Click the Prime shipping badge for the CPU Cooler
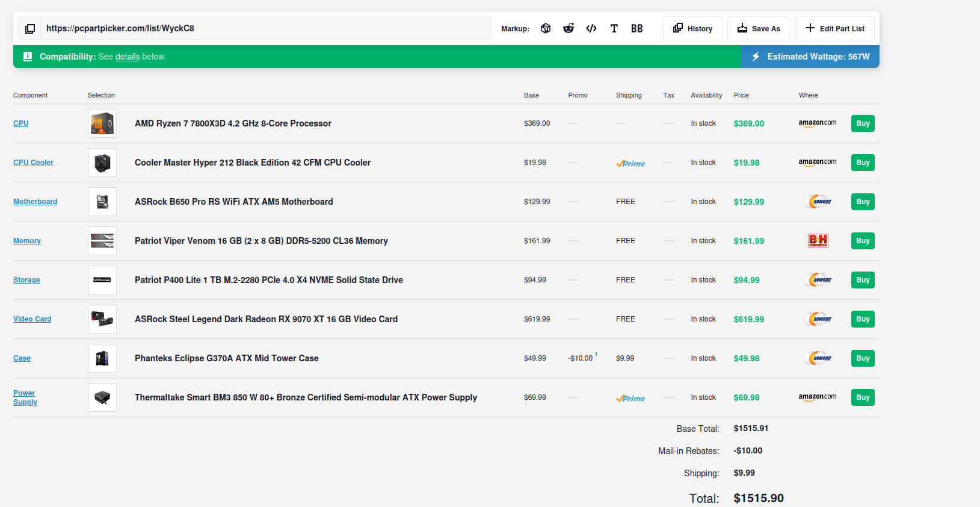 [630, 163]
